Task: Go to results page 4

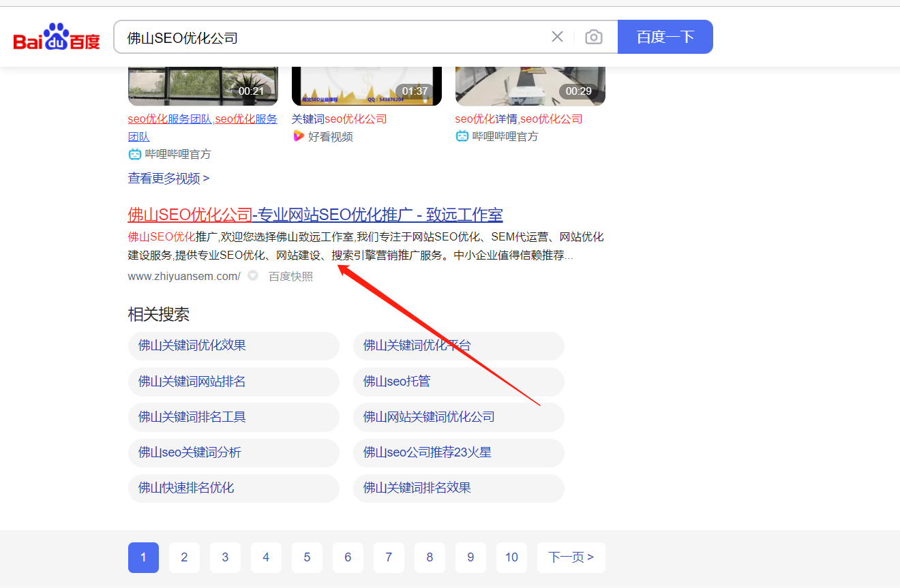Action: [x=266, y=557]
